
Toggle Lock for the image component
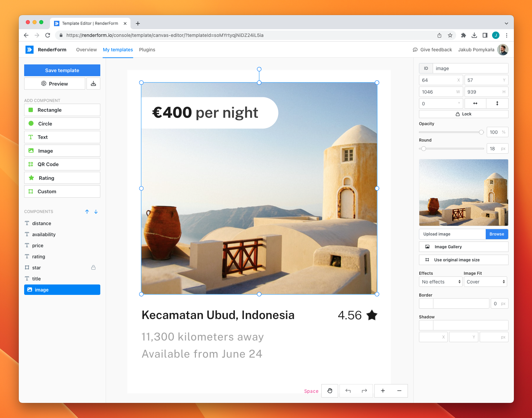pos(464,114)
